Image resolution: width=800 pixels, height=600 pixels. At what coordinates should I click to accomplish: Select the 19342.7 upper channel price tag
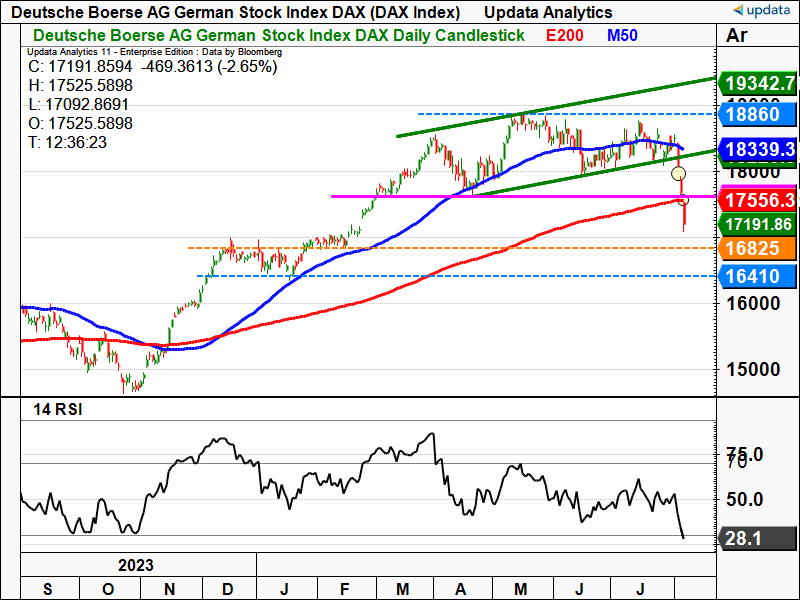(x=757, y=83)
